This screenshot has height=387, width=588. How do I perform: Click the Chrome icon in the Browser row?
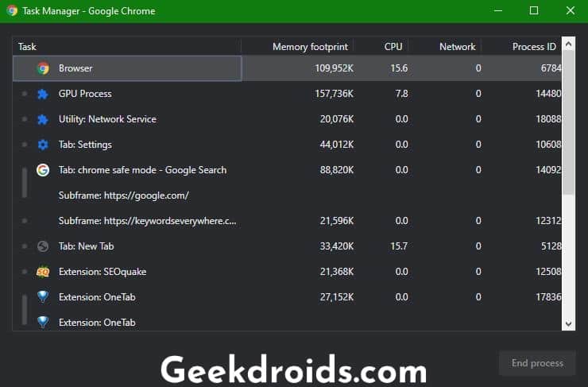[x=43, y=68]
